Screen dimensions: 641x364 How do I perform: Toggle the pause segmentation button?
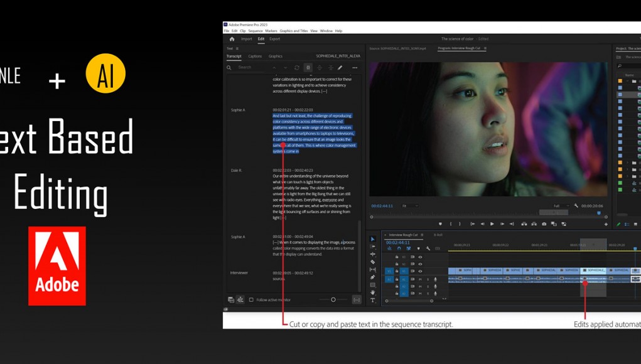coord(308,67)
